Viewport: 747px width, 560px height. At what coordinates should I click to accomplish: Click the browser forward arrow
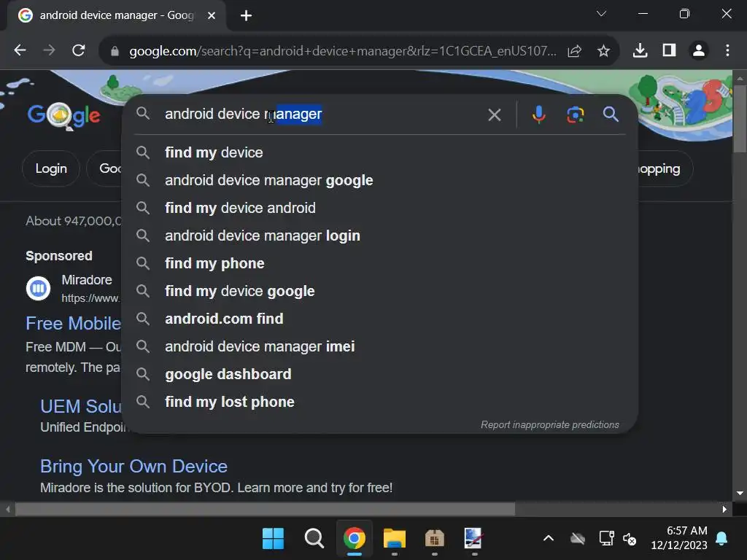coord(49,50)
